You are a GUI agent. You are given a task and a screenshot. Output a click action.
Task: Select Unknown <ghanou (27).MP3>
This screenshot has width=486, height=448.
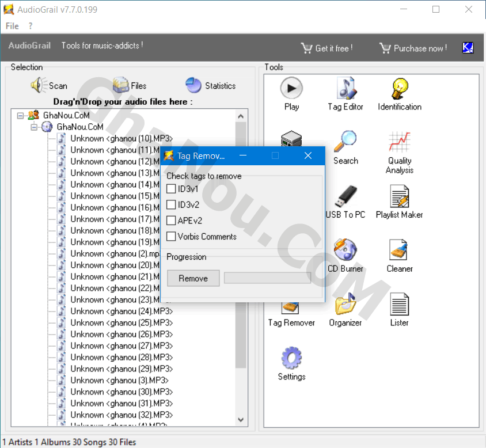point(121,346)
